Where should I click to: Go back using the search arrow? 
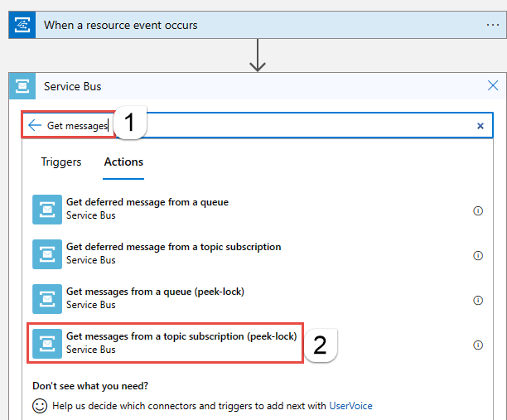(34, 125)
